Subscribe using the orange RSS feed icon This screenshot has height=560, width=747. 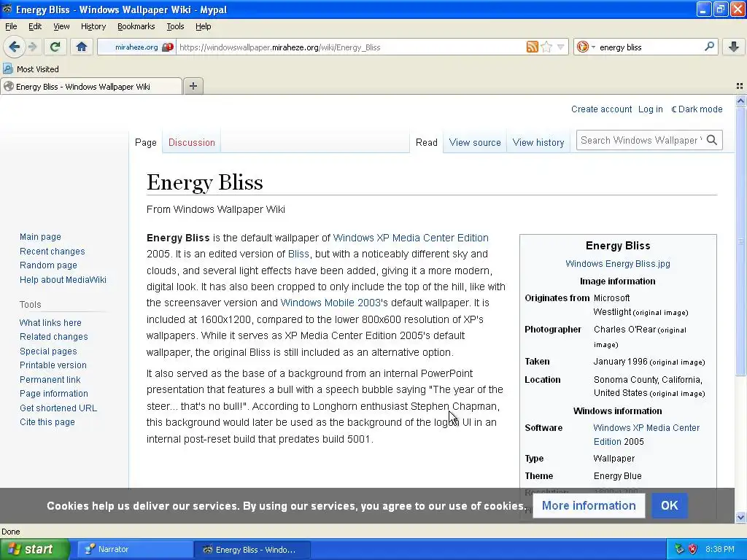pyautogui.click(x=532, y=47)
